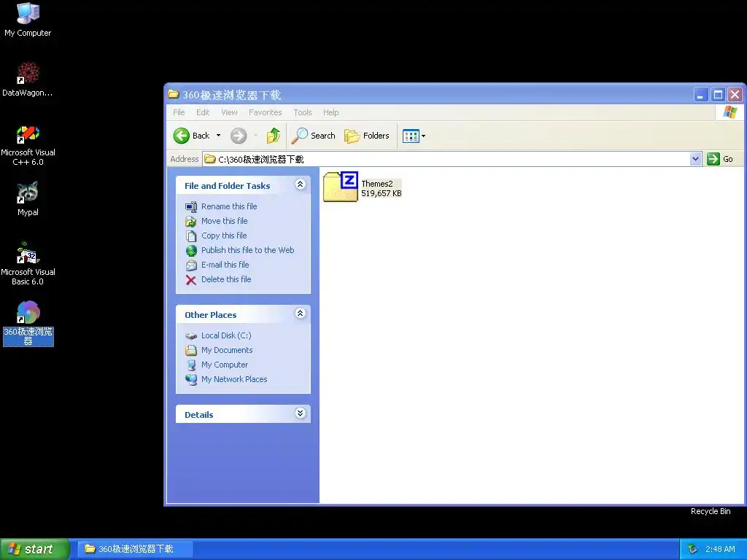This screenshot has width=747, height=560.
Task: Select the DataWagon desktop shortcut
Action: click(x=28, y=79)
